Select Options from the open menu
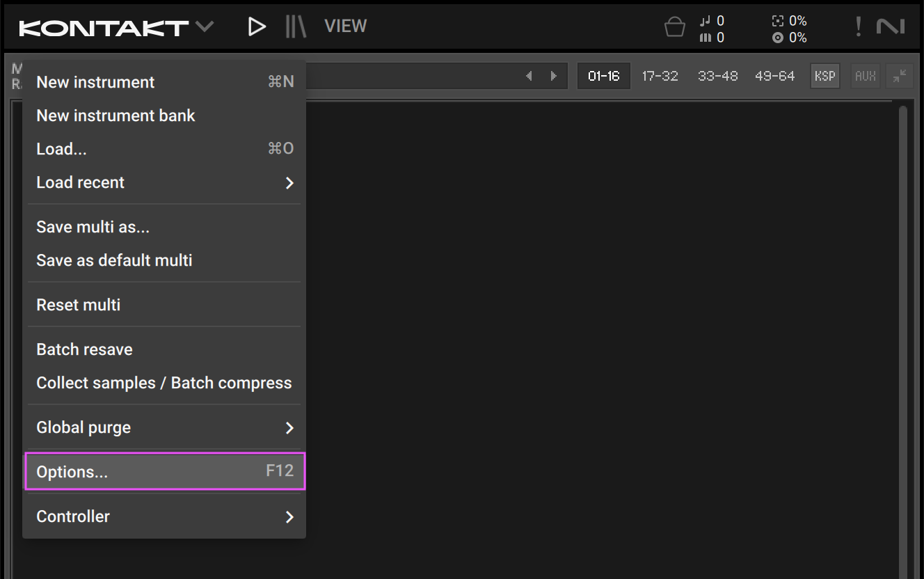This screenshot has height=579, width=924. (163, 471)
